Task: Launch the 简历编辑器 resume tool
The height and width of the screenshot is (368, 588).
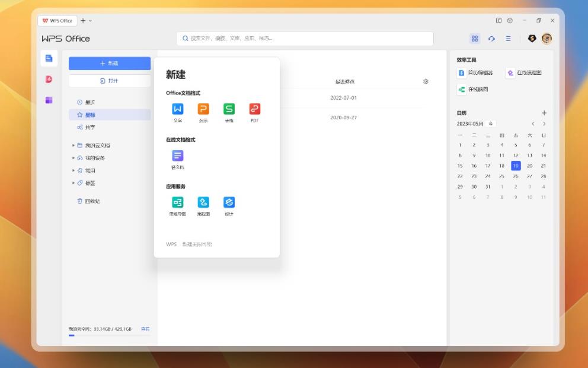Action: point(475,73)
